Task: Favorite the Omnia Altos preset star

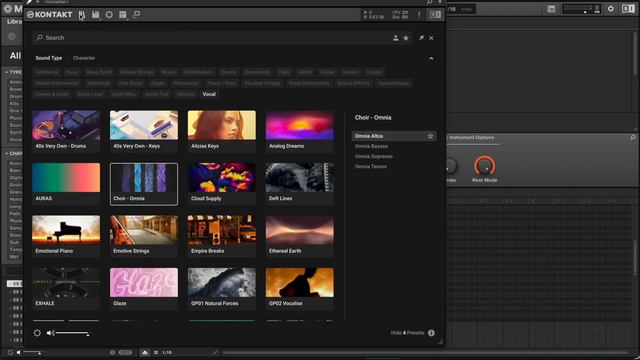Action: click(x=430, y=136)
